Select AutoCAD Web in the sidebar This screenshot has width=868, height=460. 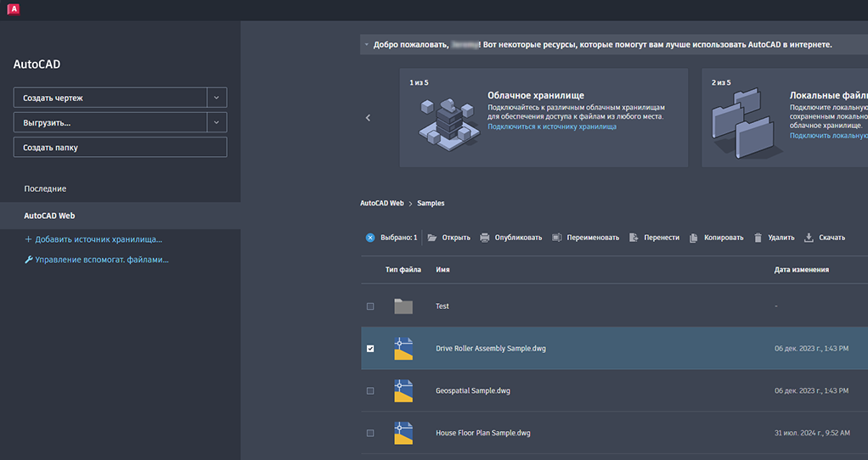(x=120, y=216)
